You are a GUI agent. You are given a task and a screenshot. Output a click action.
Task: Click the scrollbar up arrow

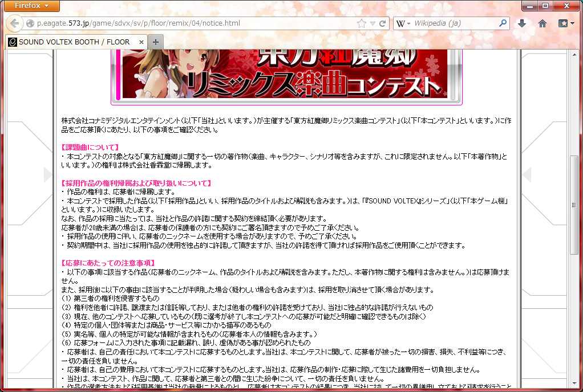click(574, 55)
